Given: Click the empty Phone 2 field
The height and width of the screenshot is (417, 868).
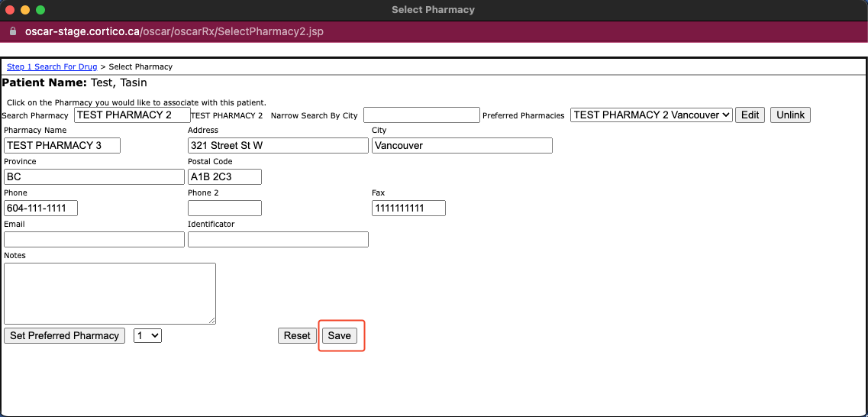Looking at the screenshot, I should coord(224,208).
